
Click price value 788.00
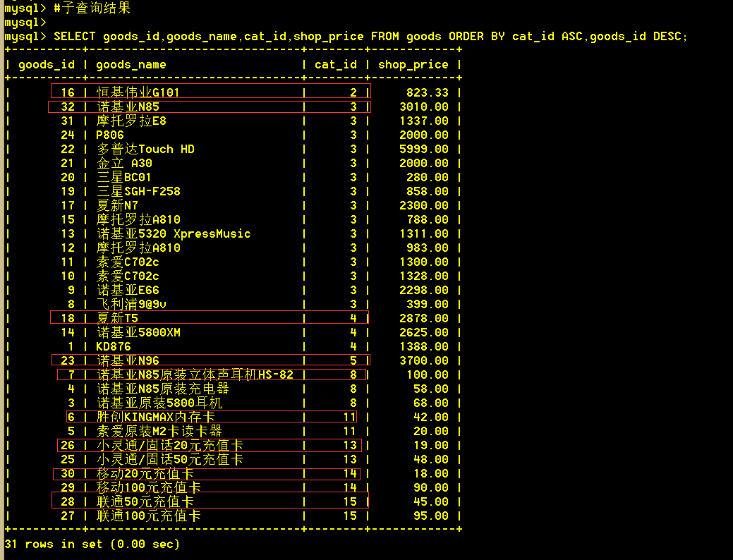(x=428, y=220)
